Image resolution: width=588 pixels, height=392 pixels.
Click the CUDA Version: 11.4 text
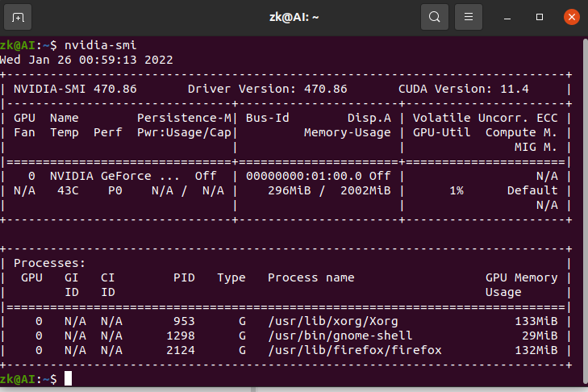coord(464,89)
